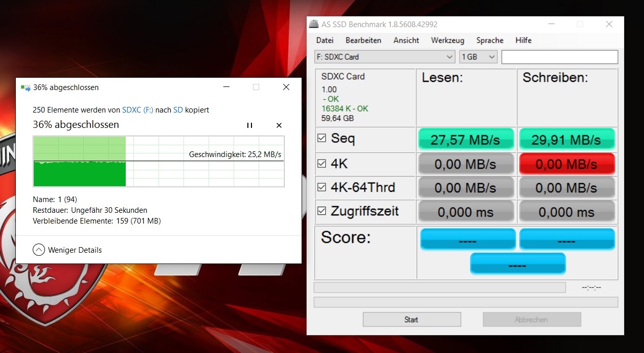The width and height of the screenshot is (644, 353).
Task: Click the copy dialog title bar icon
Action: tap(26, 87)
